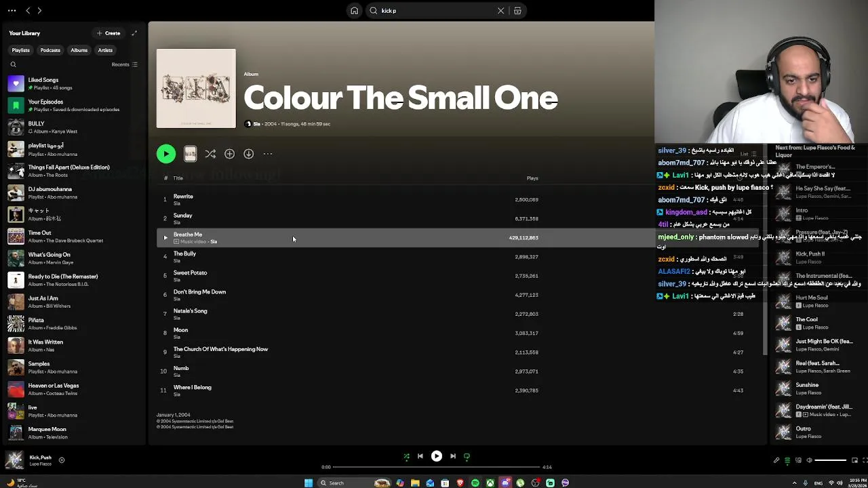Image resolution: width=868 pixels, height=488 pixels.
Task: Mute the player volume
Action: pyautogui.click(x=809, y=461)
